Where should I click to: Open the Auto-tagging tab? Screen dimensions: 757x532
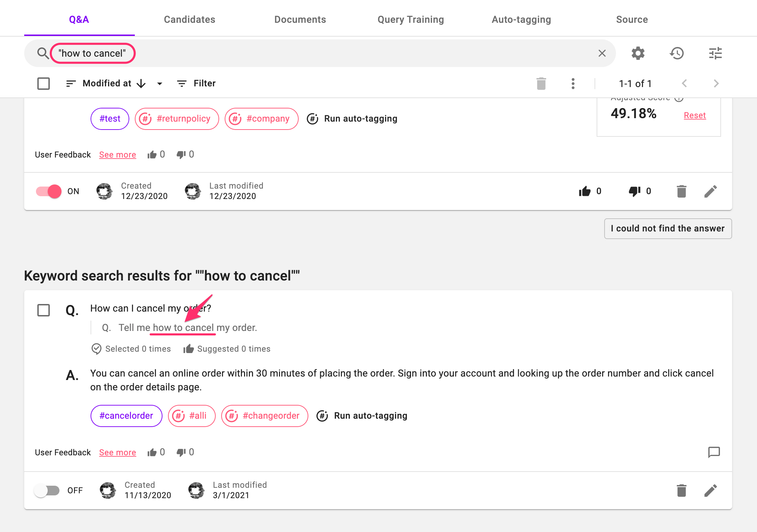click(x=521, y=19)
